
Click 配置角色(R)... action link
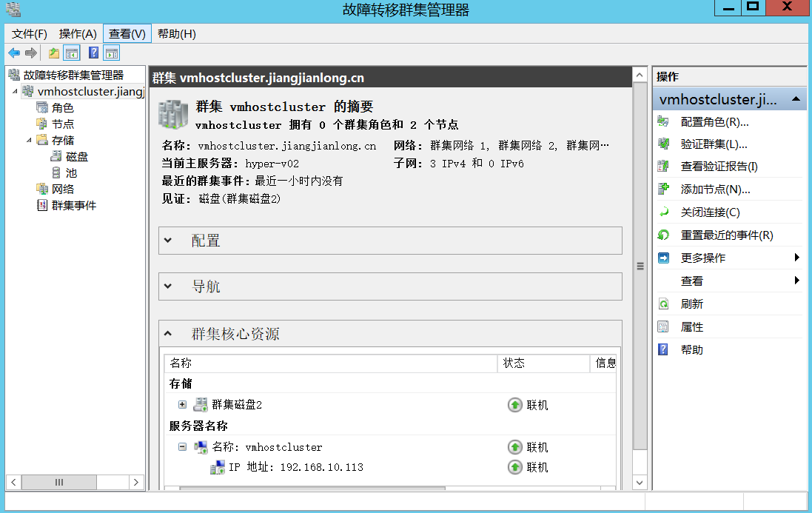click(x=714, y=121)
